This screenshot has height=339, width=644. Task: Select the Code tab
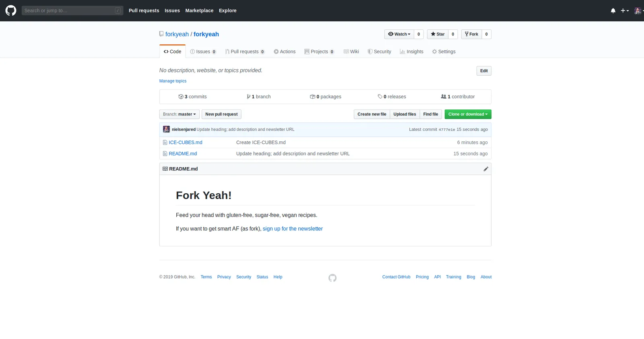point(172,52)
